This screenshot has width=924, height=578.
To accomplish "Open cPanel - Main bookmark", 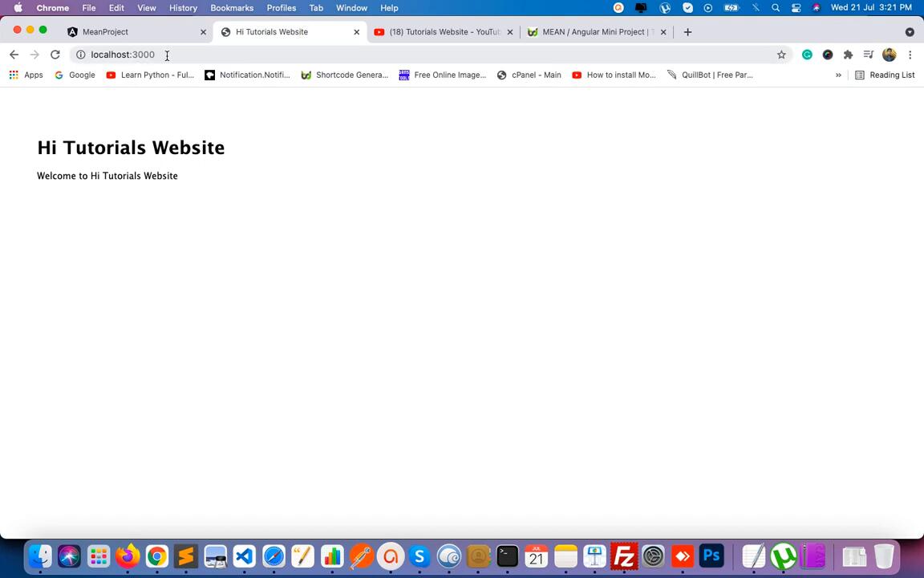I will click(x=529, y=75).
